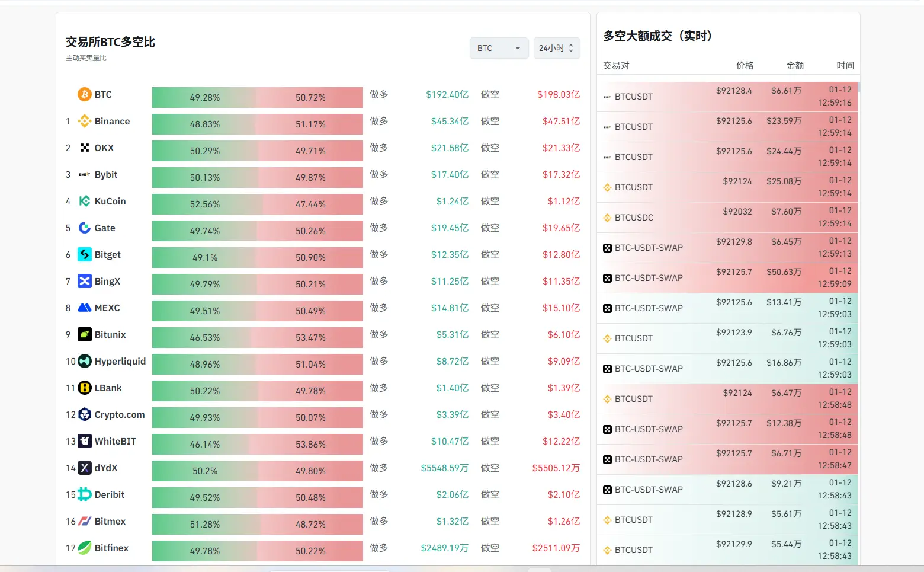Click the Bitget logo icon
Image resolution: width=924 pixels, height=572 pixels.
click(85, 254)
